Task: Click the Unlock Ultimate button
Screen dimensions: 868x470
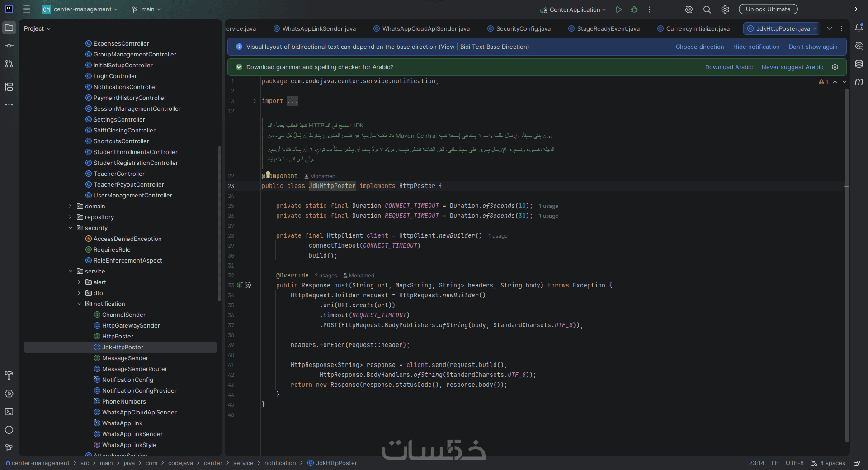Action: (x=768, y=9)
